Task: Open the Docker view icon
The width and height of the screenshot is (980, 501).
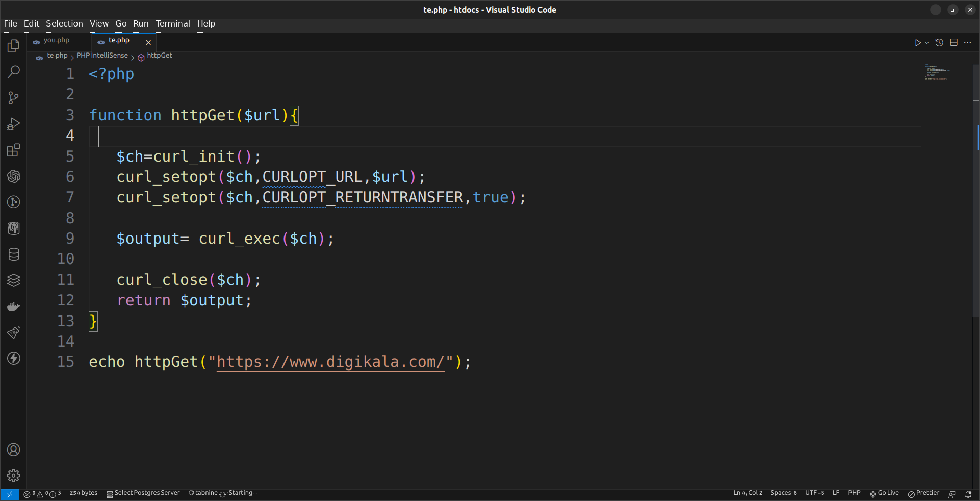Action: pos(14,306)
